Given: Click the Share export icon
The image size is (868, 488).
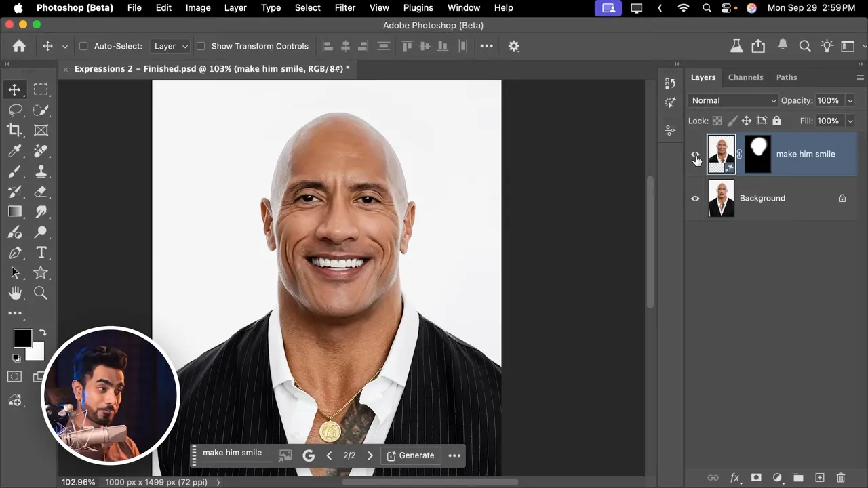Looking at the screenshot, I should [x=758, y=46].
